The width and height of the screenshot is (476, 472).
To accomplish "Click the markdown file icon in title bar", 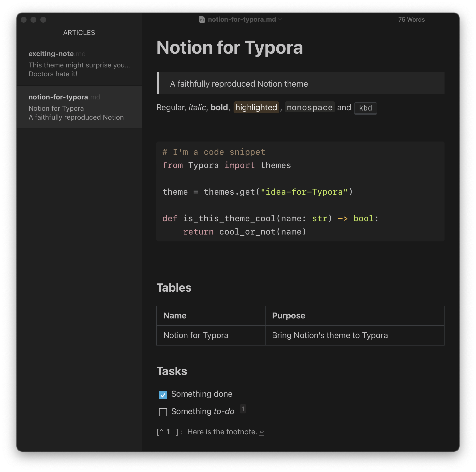I will point(202,19).
